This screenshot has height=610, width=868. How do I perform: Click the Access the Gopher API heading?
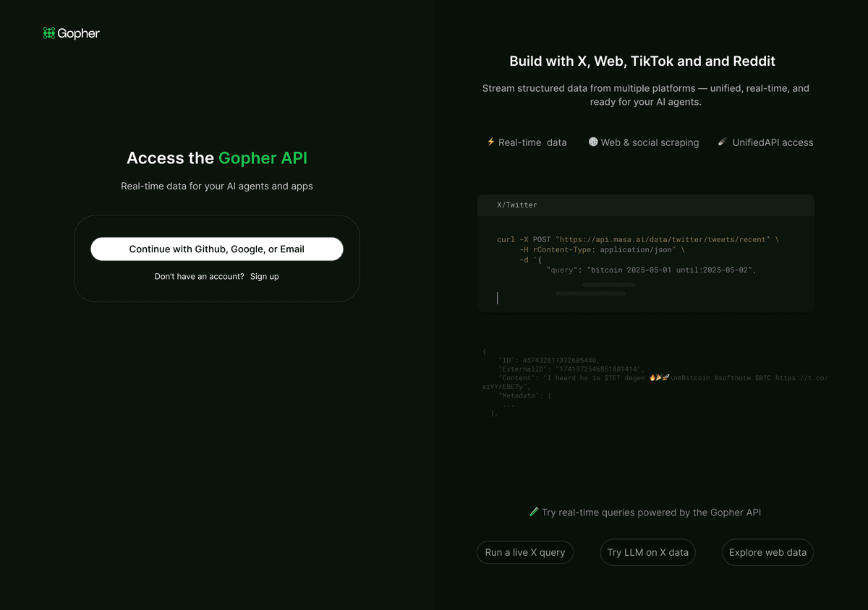point(217,158)
